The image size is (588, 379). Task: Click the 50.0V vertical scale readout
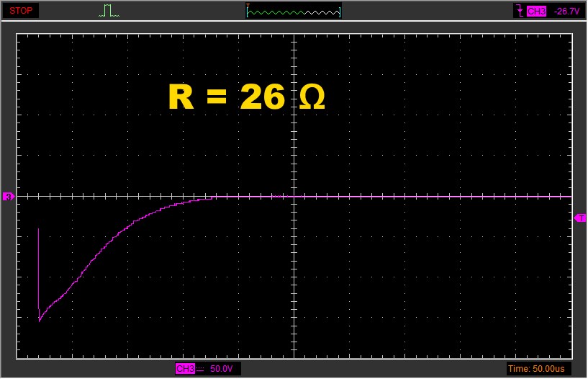coord(221,368)
